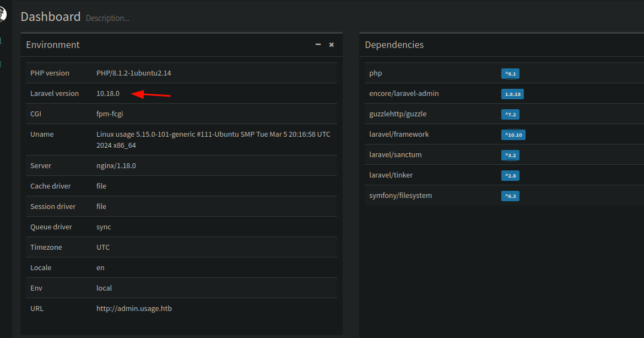This screenshot has width=644, height=338.
Task: Select the Uname label
Action: tap(42, 135)
